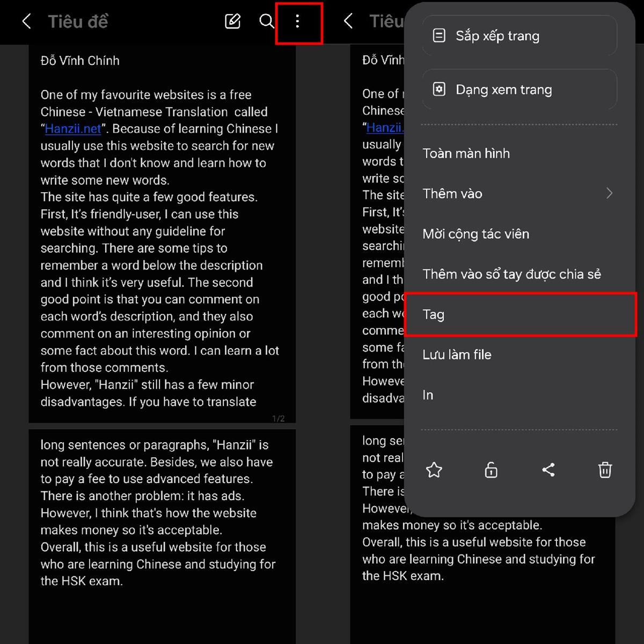Mark note as favorite with star icon
The image size is (644, 644).
pos(434,470)
